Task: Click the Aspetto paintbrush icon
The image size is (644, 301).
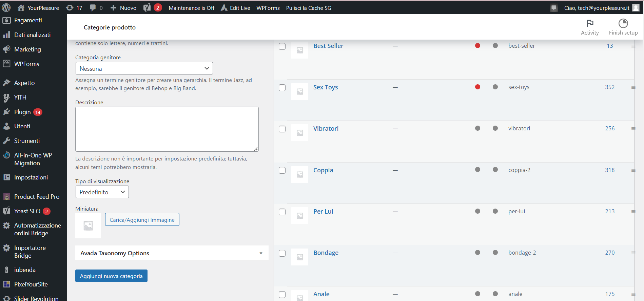Action: click(6, 83)
